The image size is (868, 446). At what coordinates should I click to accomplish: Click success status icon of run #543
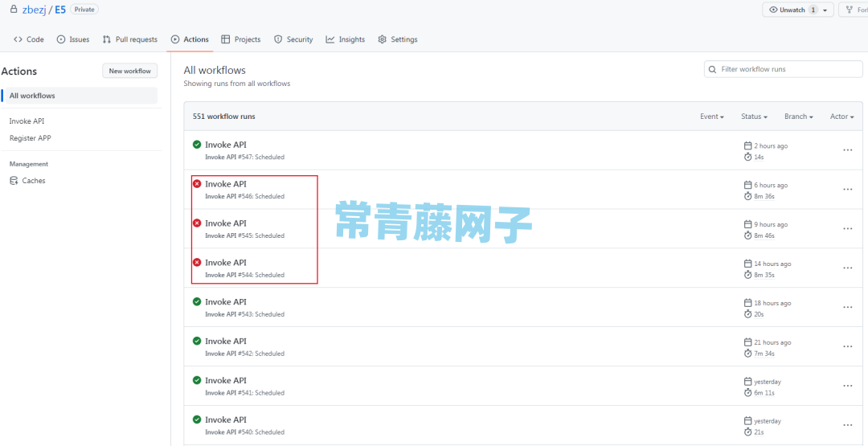tap(197, 301)
